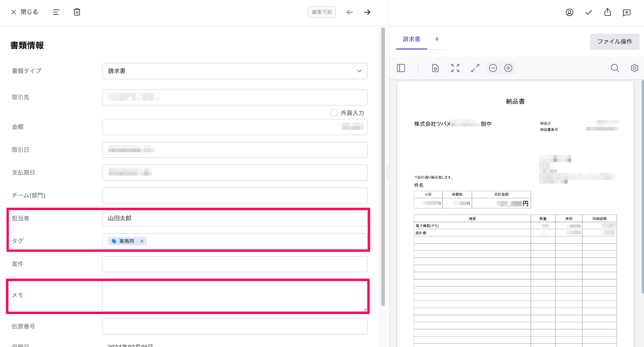Image resolution: width=644 pixels, height=347 pixels.
Task: Click the 編集可能 status badge
Action: (x=322, y=12)
